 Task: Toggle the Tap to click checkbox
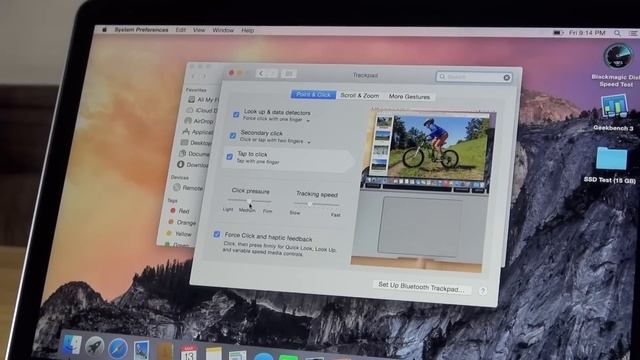click(229, 157)
